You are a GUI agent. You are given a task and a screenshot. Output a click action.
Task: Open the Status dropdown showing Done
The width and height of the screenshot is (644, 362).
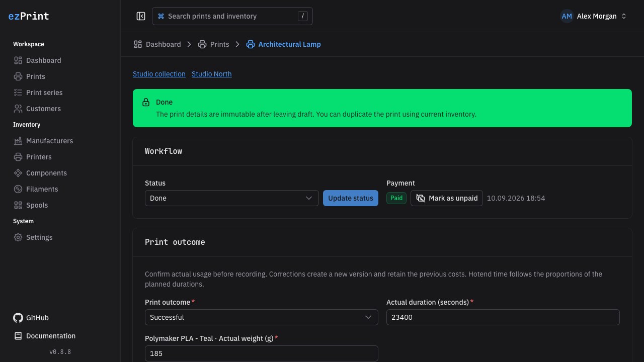(x=231, y=198)
